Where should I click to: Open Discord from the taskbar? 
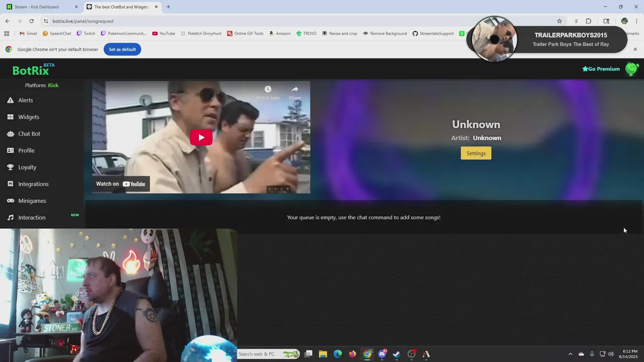click(382, 354)
